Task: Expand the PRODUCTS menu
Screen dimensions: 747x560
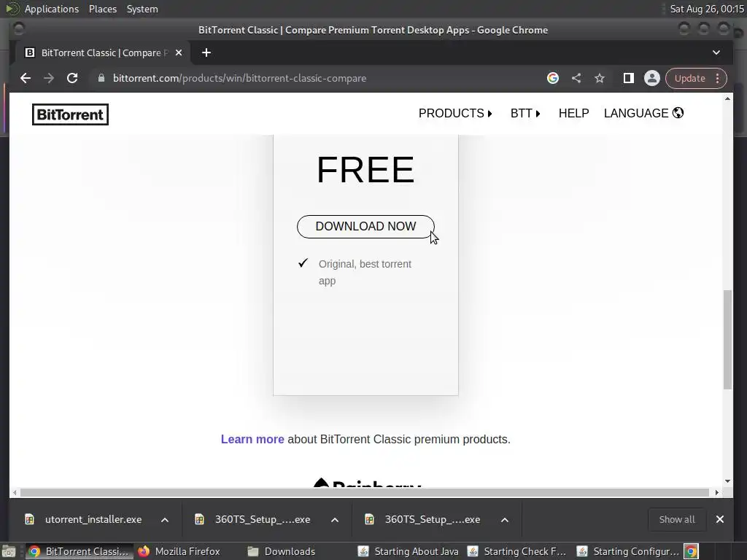Action: 455,113
